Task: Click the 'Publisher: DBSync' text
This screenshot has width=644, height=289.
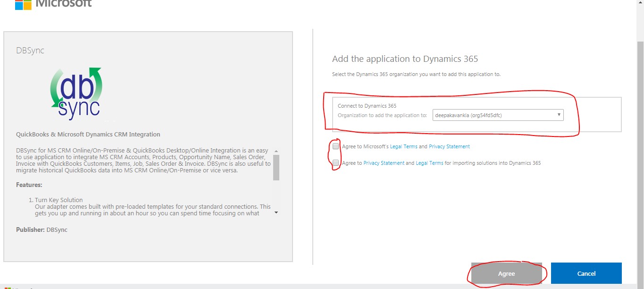Action: click(42, 229)
